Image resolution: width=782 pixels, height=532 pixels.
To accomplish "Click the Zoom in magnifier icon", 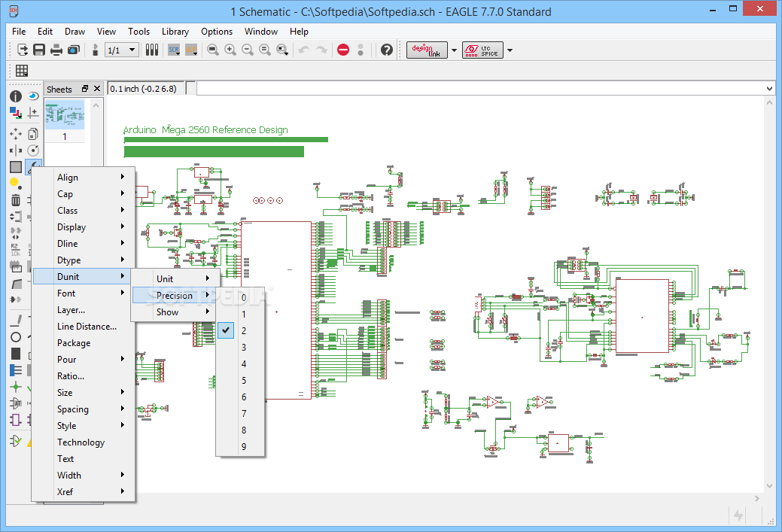I will pyautogui.click(x=230, y=50).
